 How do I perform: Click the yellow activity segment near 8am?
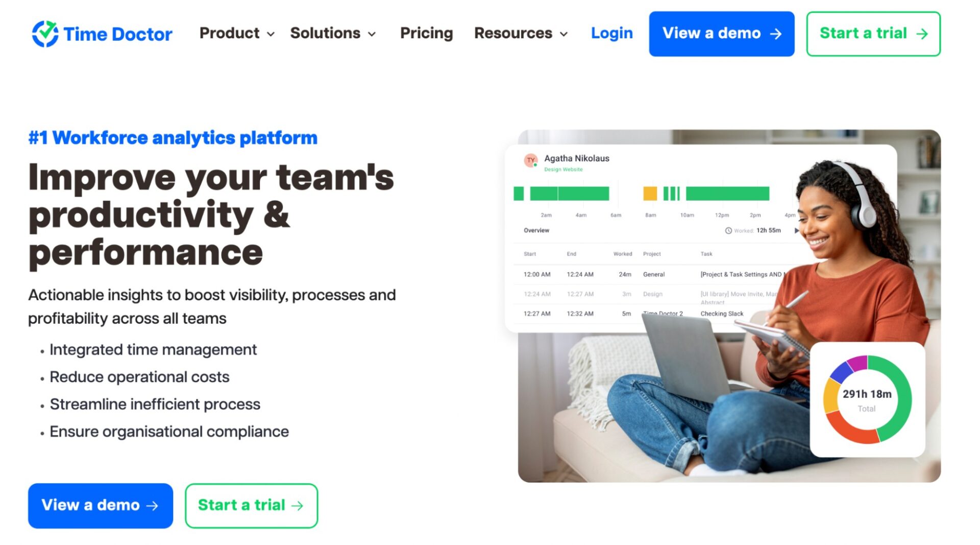pyautogui.click(x=650, y=194)
